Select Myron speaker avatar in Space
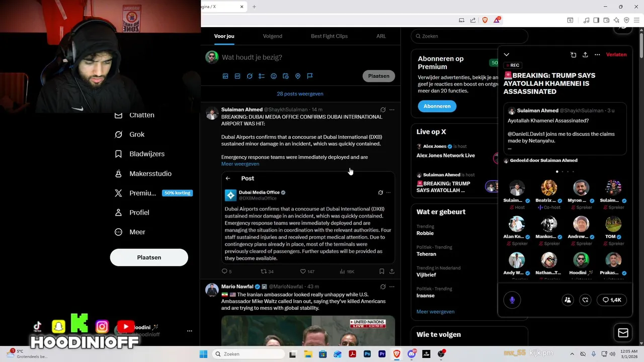The height and width of the screenshot is (362, 644). pos(581,188)
